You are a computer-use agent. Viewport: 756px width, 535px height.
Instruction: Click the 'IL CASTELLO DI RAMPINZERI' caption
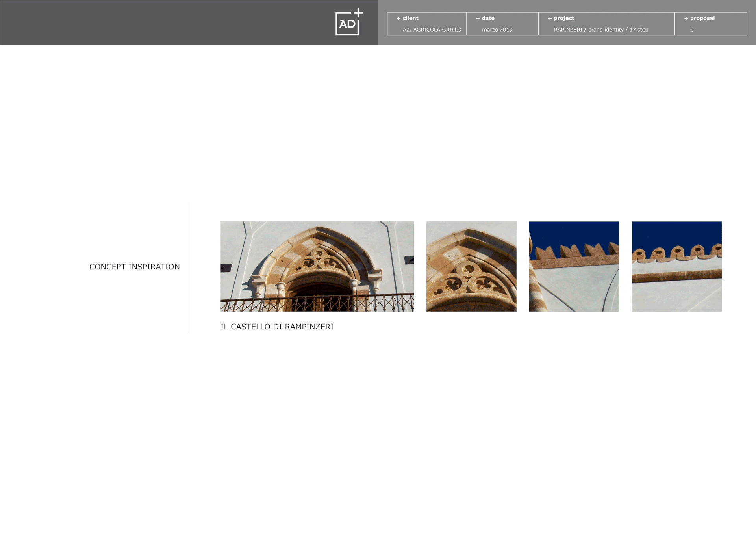pyautogui.click(x=277, y=327)
